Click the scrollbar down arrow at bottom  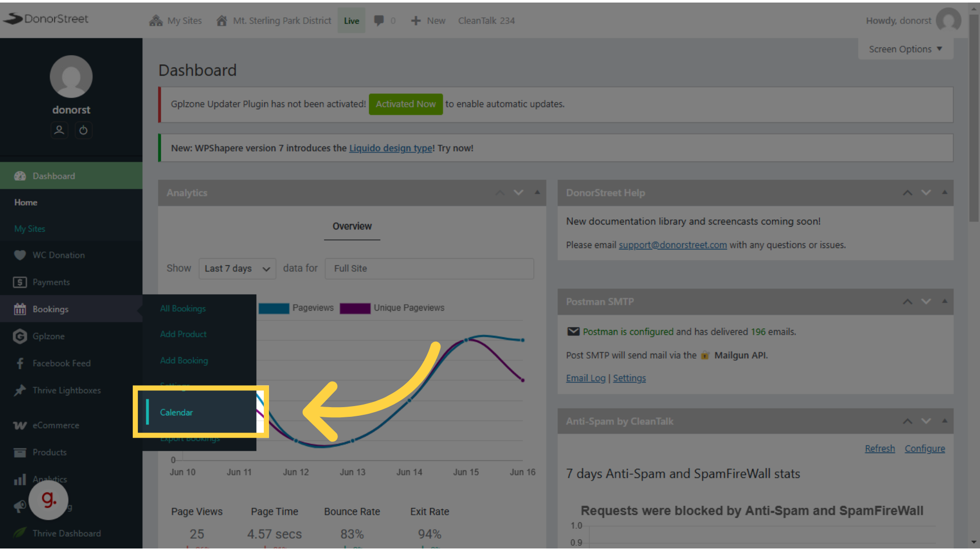[x=974, y=542]
